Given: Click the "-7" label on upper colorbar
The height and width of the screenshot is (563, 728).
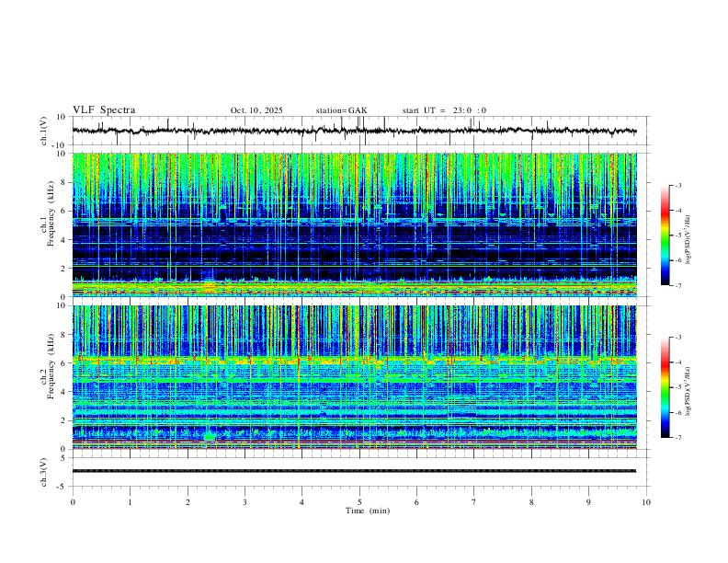Looking at the screenshot, I should coord(677,286).
